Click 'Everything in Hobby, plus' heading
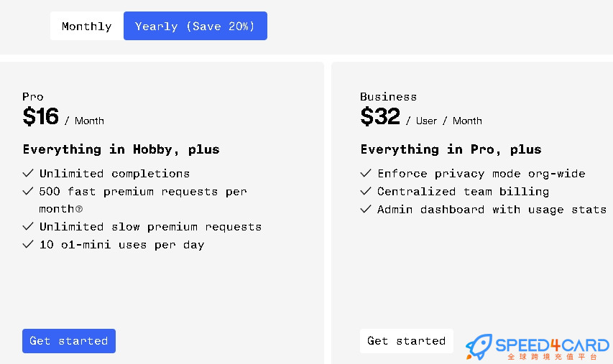The width and height of the screenshot is (613, 364). click(x=121, y=149)
